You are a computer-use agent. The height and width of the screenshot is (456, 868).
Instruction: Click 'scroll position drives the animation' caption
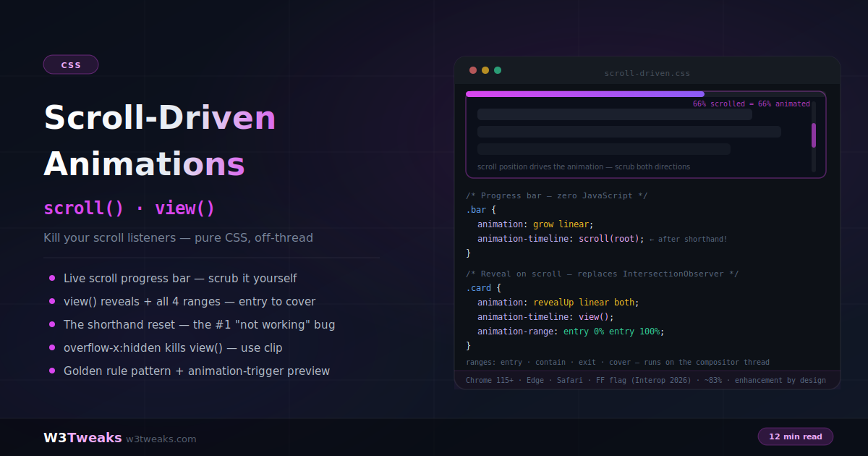point(584,166)
